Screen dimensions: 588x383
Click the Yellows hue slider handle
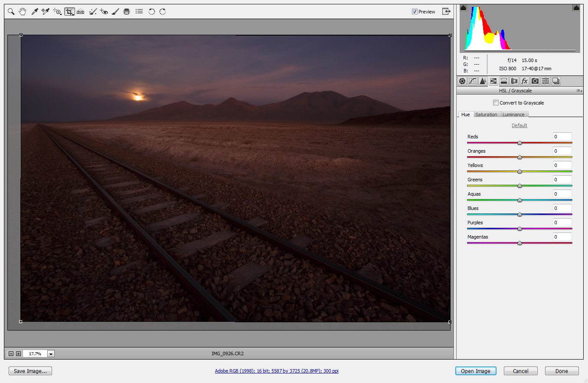(519, 171)
